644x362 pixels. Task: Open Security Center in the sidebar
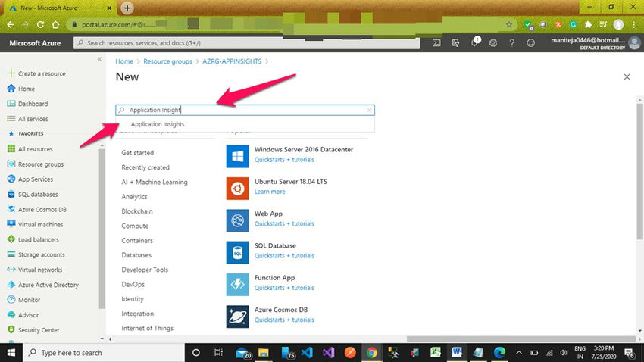click(x=33, y=330)
